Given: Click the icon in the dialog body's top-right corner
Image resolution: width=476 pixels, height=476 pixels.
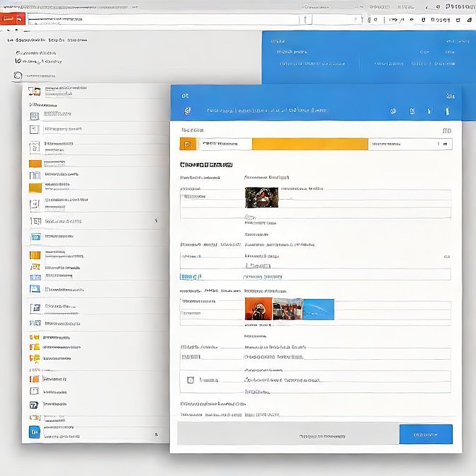Looking at the screenshot, I should click(446, 130).
